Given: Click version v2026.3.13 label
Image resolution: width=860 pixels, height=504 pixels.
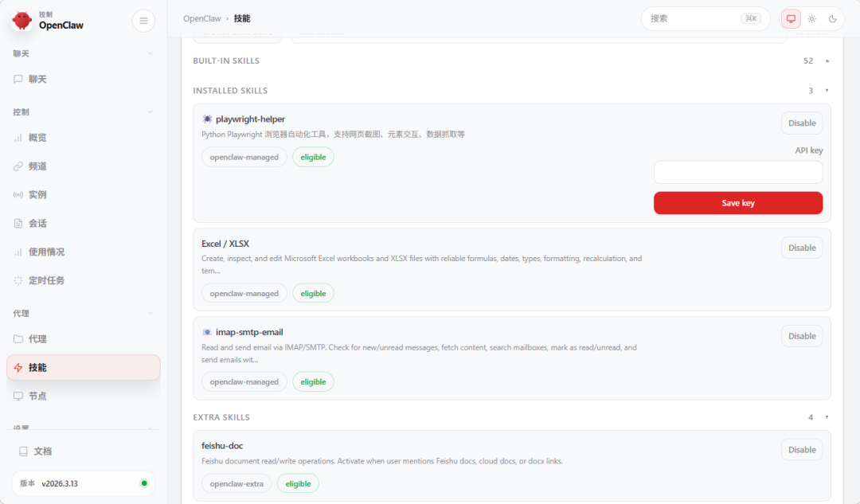Looking at the screenshot, I should 60,484.
